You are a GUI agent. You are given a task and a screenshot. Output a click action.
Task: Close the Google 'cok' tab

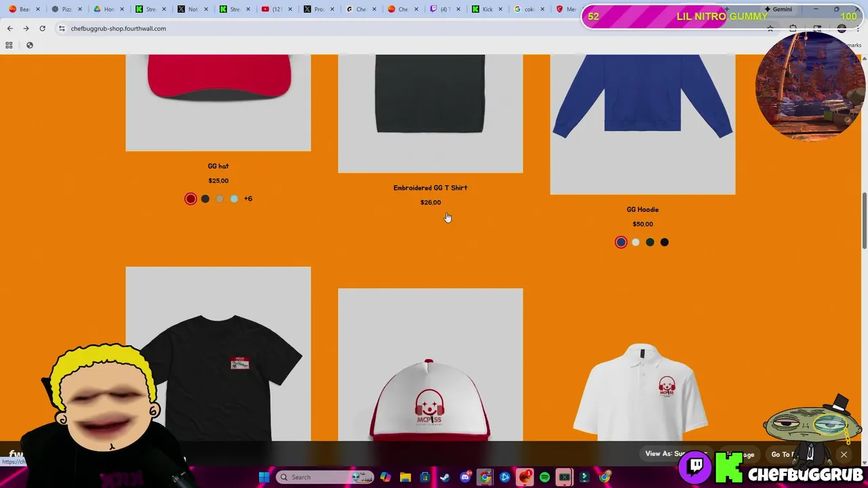click(542, 9)
